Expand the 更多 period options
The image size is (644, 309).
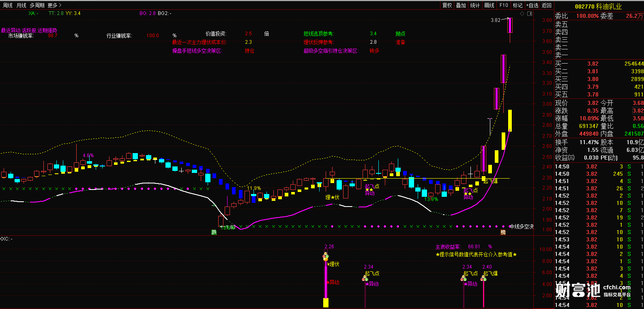coord(54,5)
